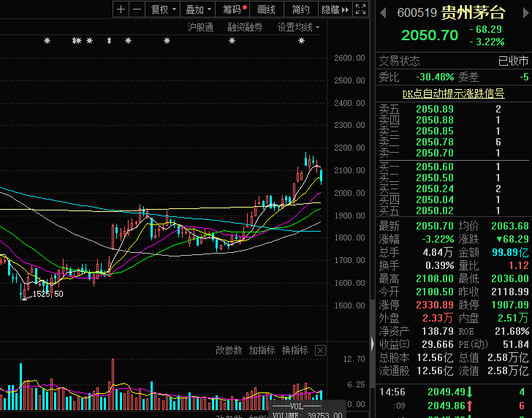Toggle fullscreen chart icon
This screenshot has height=418, width=532.
tap(360, 9)
